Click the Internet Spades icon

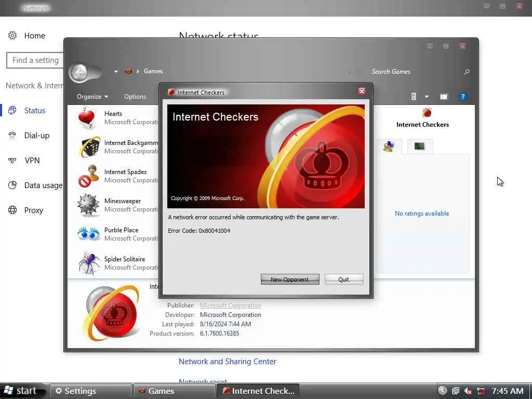click(x=88, y=176)
